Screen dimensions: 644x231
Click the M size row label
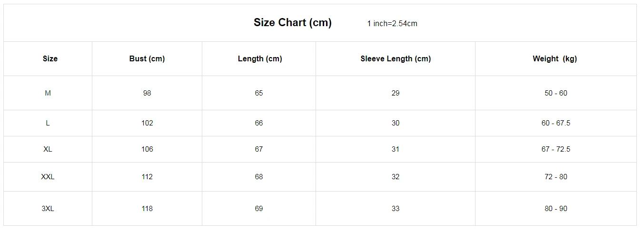[48, 93]
